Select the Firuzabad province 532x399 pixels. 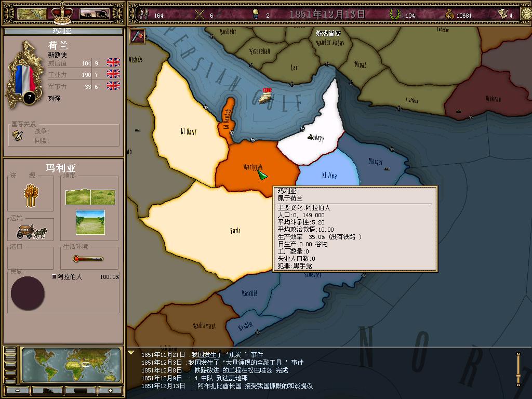[260, 51]
